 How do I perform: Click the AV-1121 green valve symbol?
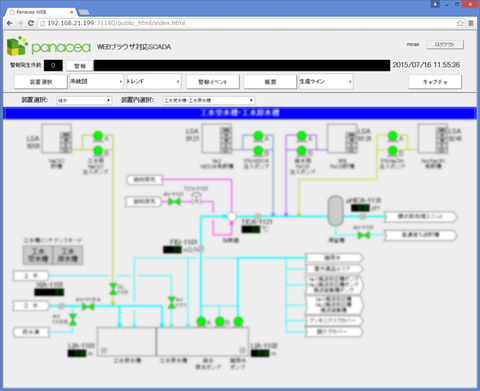(x=174, y=201)
